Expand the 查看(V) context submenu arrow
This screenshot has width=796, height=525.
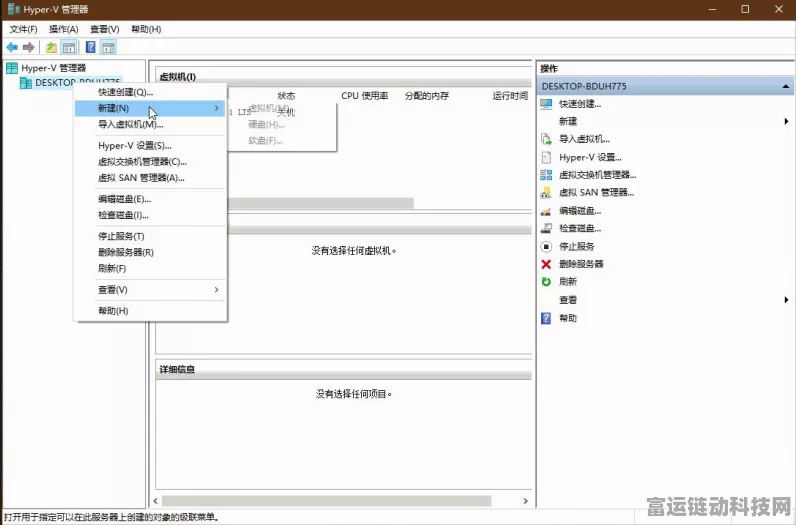click(x=217, y=290)
